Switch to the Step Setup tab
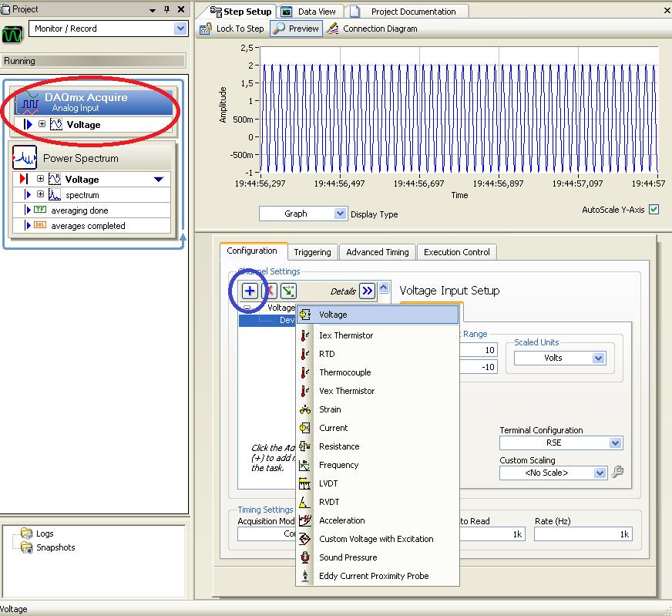 point(241,12)
